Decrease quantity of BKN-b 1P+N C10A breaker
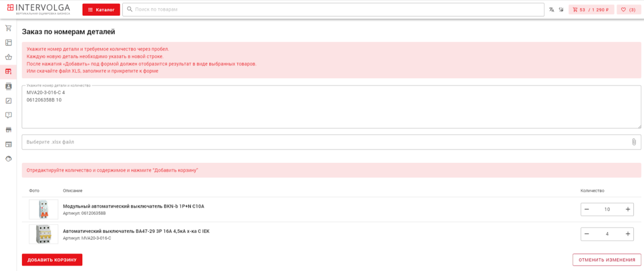This screenshot has width=644, height=271. (587, 209)
